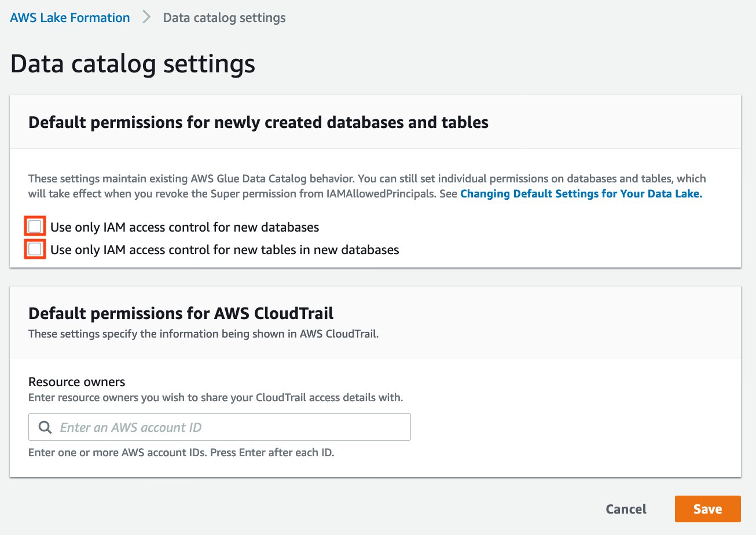Image resolution: width=756 pixels, height=535 pixels.
Task: Select the Resource owners account entry field
Action: coord(220,427)
